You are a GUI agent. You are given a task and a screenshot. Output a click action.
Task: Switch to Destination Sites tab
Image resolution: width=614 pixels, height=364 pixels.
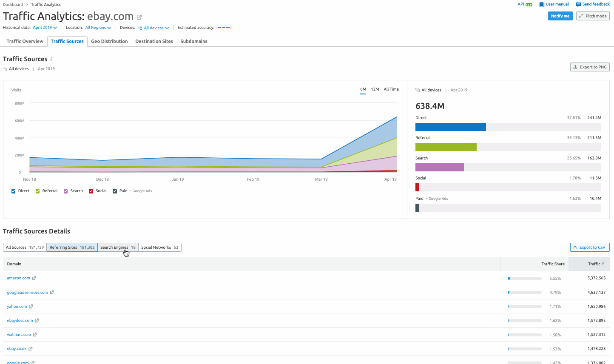pyautogui.click(x=154, y=41)
